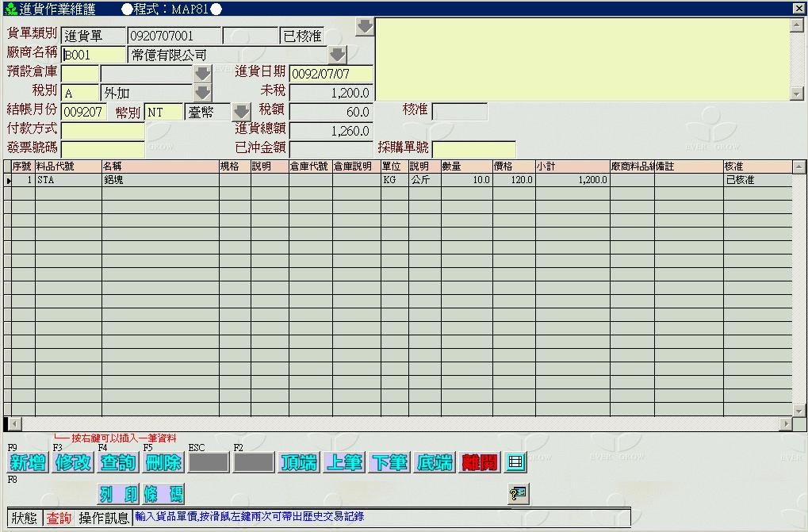Click the 刪除 (Delete) button

pos(163,463)
